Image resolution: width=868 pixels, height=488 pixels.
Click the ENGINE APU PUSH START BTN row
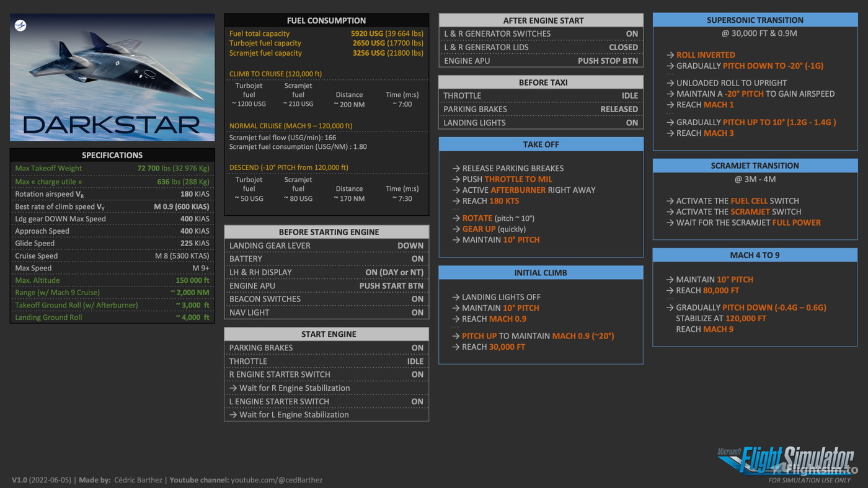(326, 286)
